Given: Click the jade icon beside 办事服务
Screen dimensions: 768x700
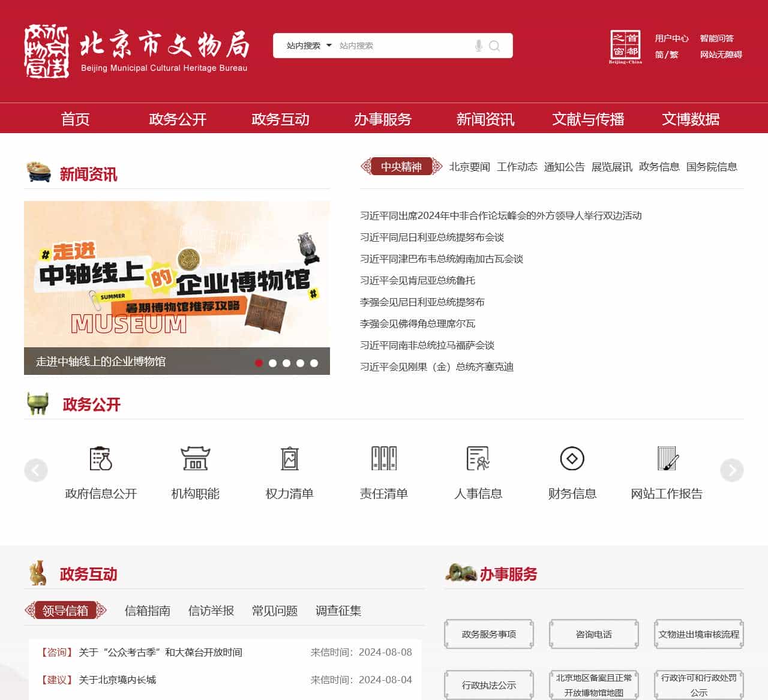Looking at the screenshot, I should 461,573.
